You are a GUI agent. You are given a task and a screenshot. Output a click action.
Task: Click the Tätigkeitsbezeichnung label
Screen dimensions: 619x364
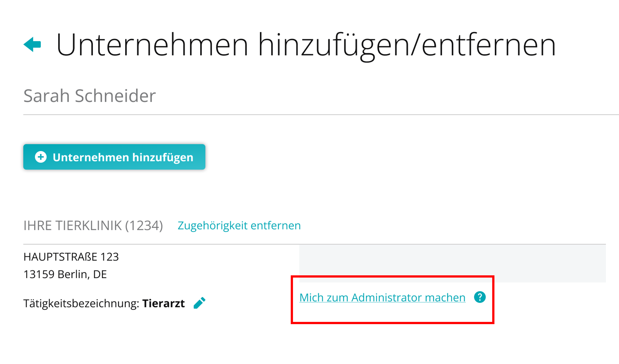[81, 304]
